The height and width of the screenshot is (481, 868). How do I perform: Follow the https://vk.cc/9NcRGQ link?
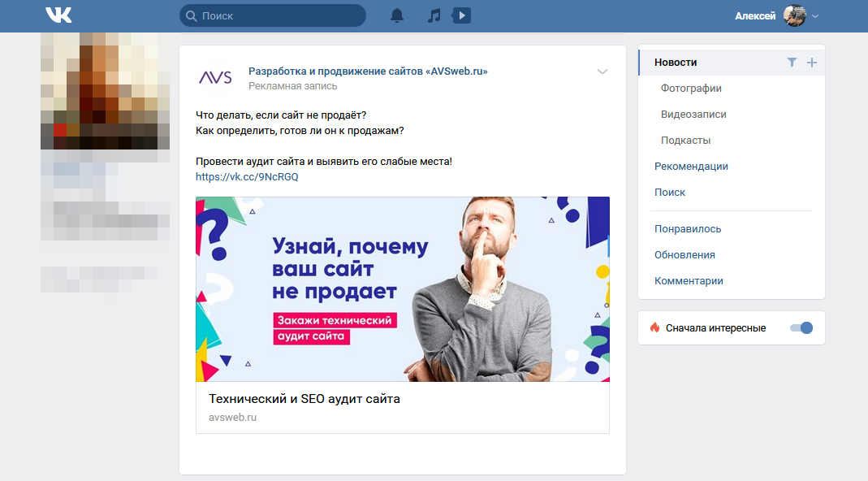pyautogui.click(x=247, y=177)
